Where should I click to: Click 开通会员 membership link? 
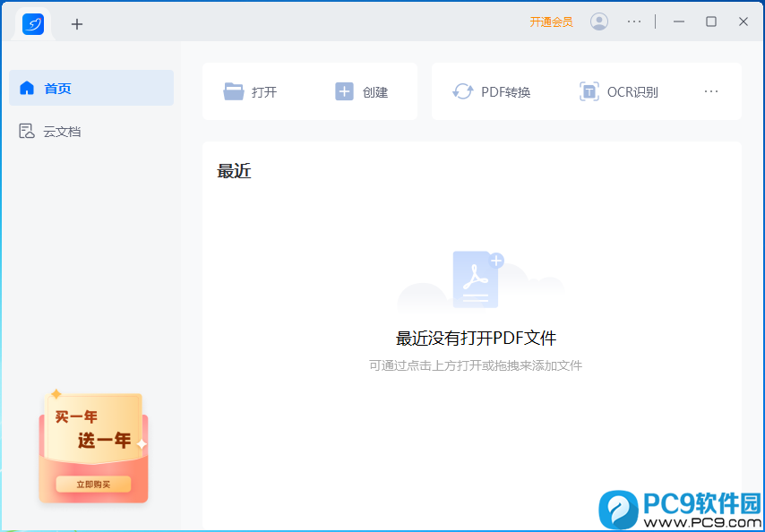(x=551, y=22)
